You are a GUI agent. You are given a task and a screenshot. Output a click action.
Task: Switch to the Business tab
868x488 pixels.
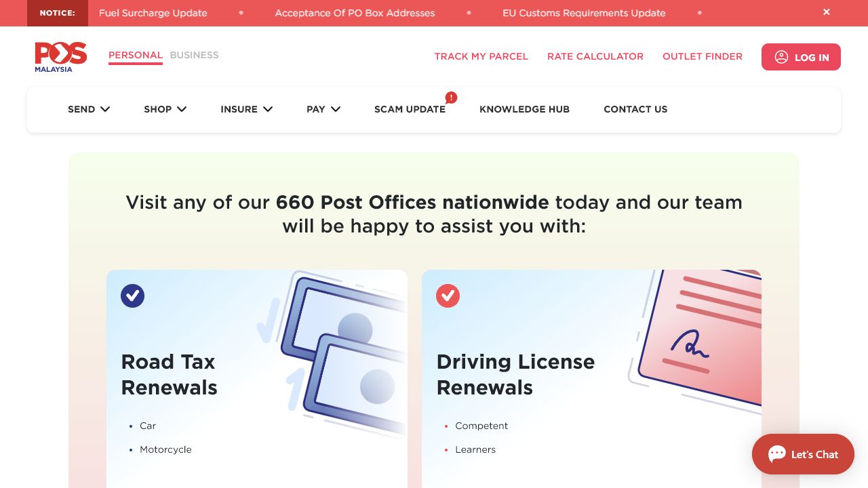point(194,55)
